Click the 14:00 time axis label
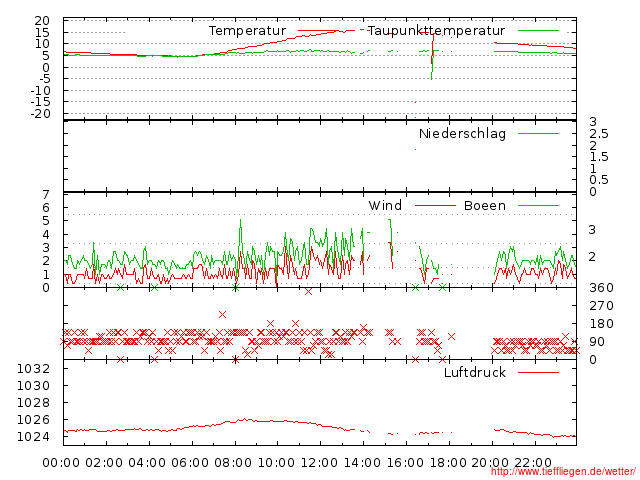The width and height of the screenshot is (640, 480). 362,463
